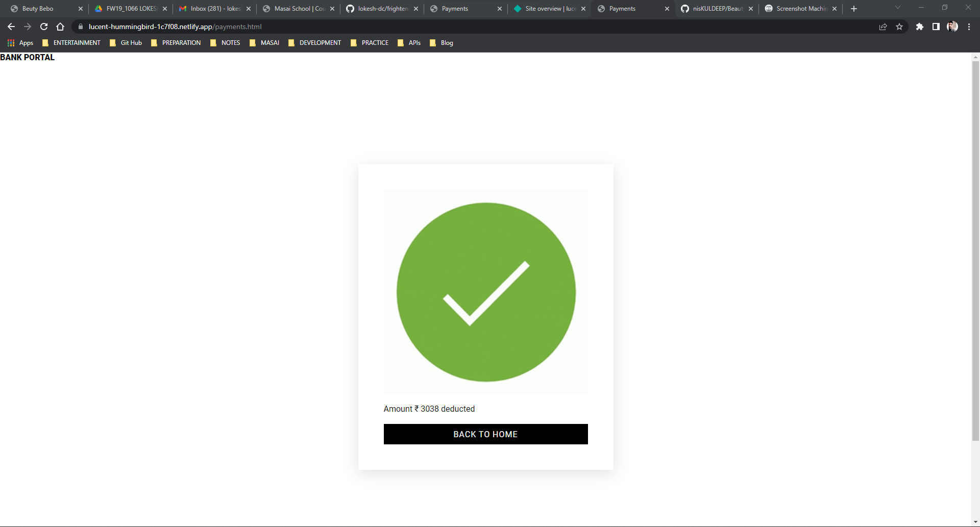Bookmark this page using the star icon

[900, 27]
